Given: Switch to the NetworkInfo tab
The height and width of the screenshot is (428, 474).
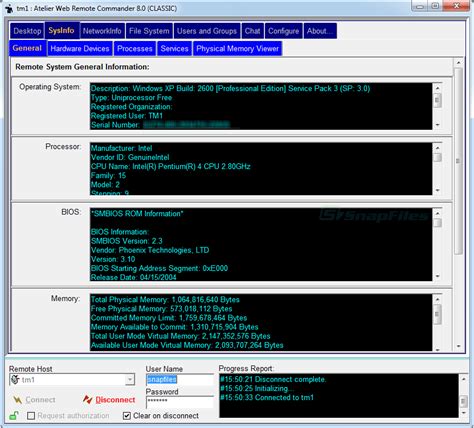Looking at the screenshot, I should 102,31.
